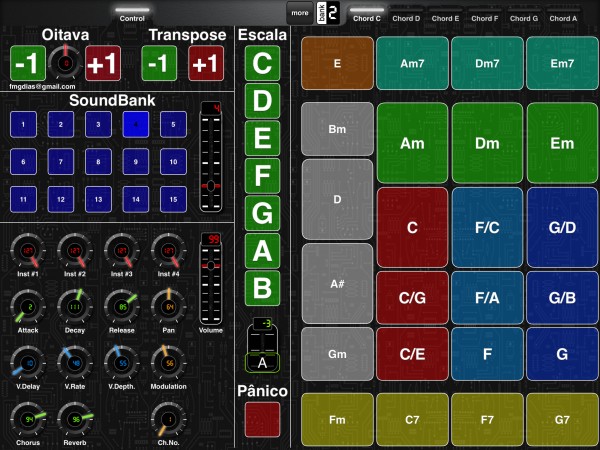The width and height of the screenshot is (600, 450).
Task: Click the Oitava octave knob
Action: point(65,63)
